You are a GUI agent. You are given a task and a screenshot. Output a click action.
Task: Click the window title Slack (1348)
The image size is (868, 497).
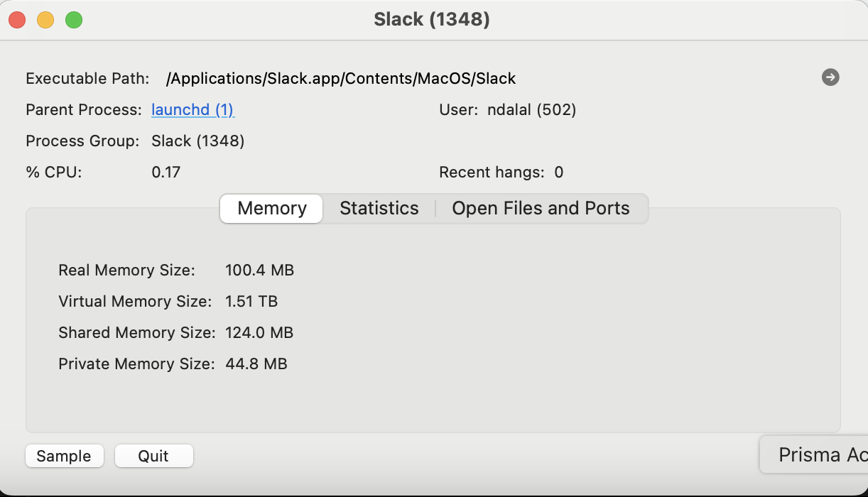coord(432,20)
